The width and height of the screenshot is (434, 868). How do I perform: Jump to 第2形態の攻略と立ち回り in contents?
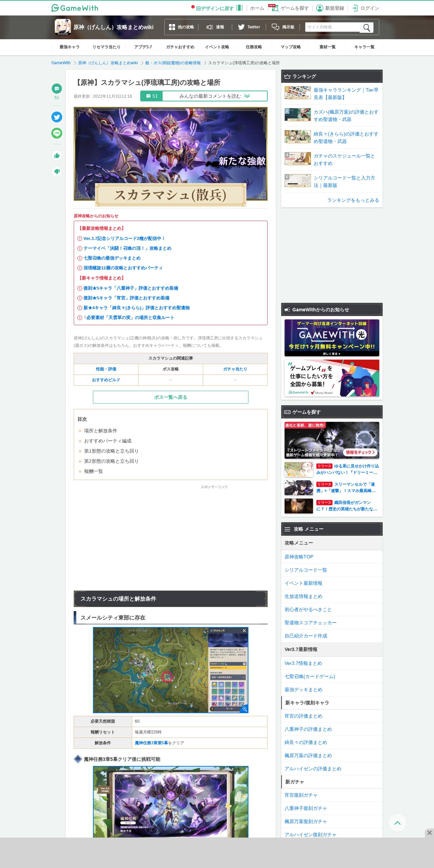pyautogui.click(x=111, y=461)
